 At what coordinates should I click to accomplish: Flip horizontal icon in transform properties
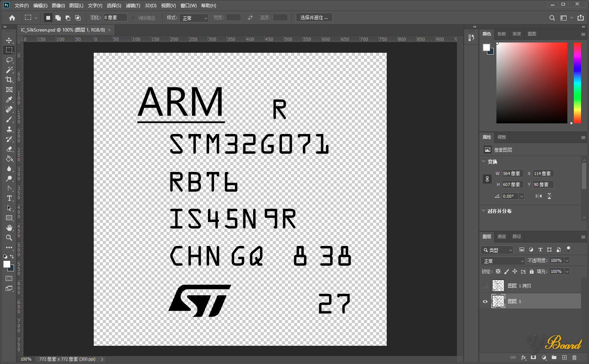pyautogui.click(x=539, y=196)
